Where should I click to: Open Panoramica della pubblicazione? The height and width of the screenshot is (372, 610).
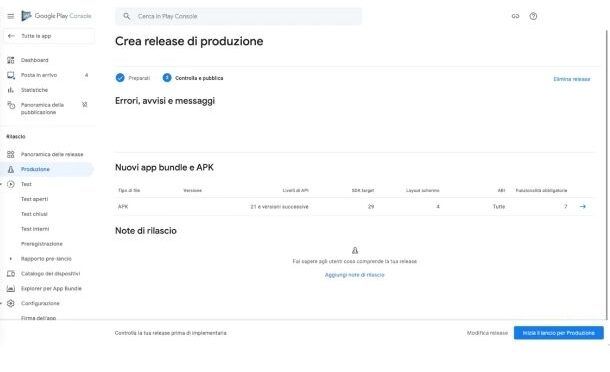pyautogui.click(x=42, y=109)
